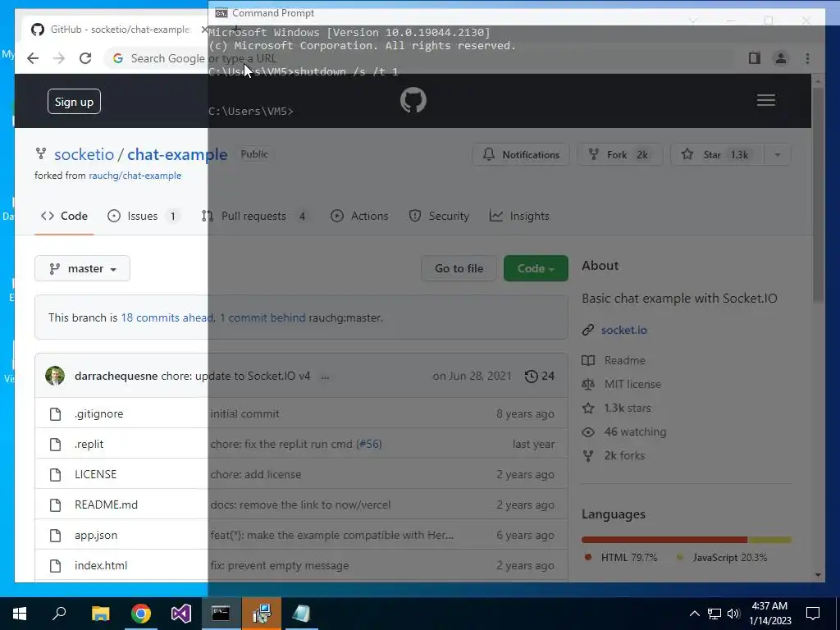Click darrachequesne avatar image
840x630 pixels.
pos(55,376)
